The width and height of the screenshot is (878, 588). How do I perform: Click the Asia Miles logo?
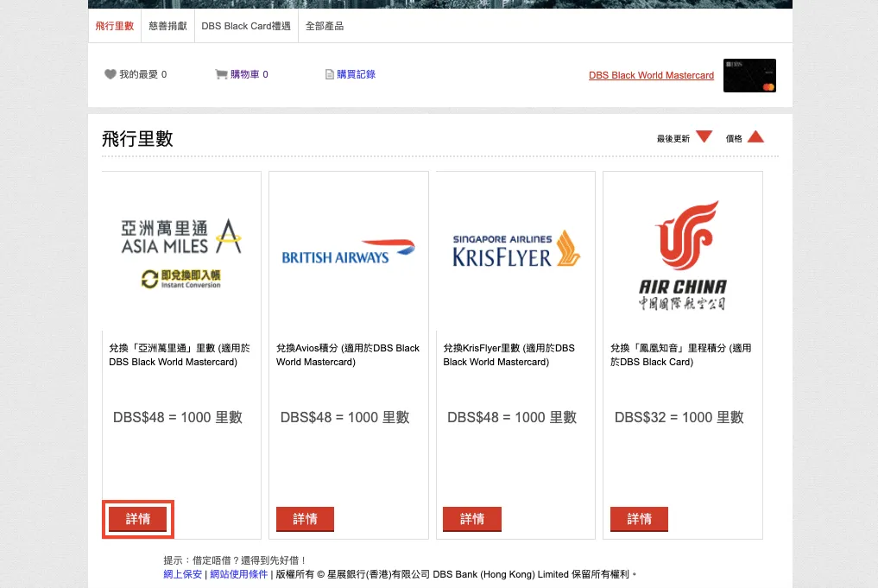tap(181, 253)
